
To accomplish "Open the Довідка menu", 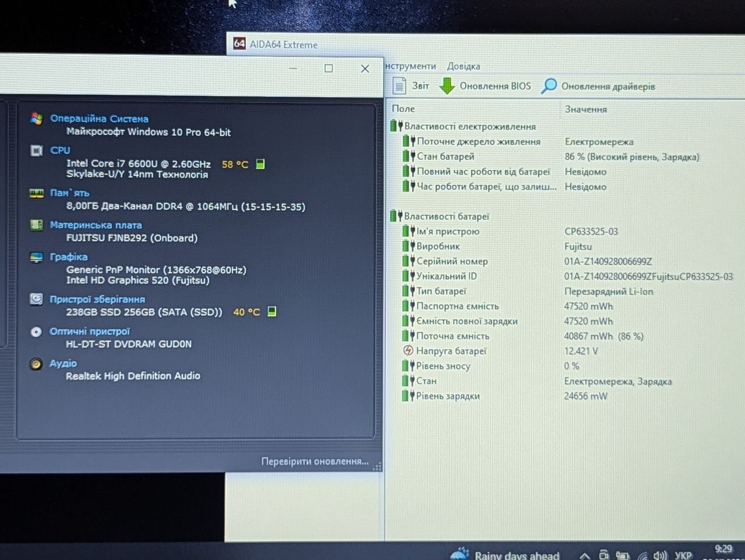I will tap(464, 66).
